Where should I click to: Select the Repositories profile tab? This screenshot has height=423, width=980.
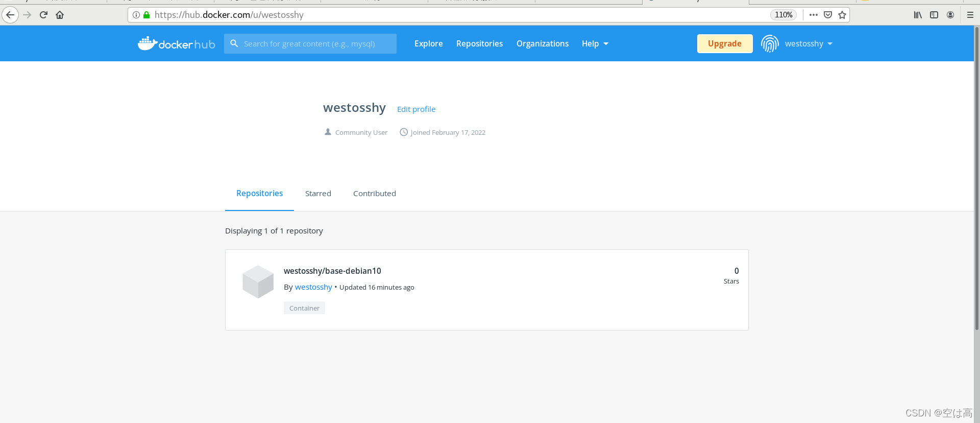pos(259,194)
